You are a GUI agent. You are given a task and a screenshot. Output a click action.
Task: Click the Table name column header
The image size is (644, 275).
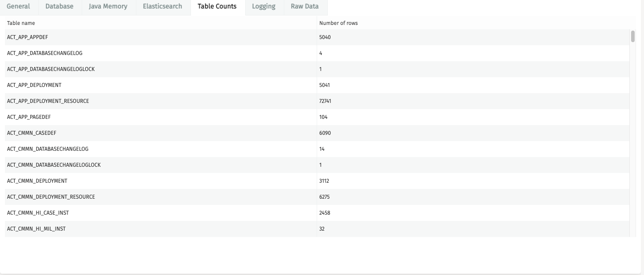(x=20, y=23)
